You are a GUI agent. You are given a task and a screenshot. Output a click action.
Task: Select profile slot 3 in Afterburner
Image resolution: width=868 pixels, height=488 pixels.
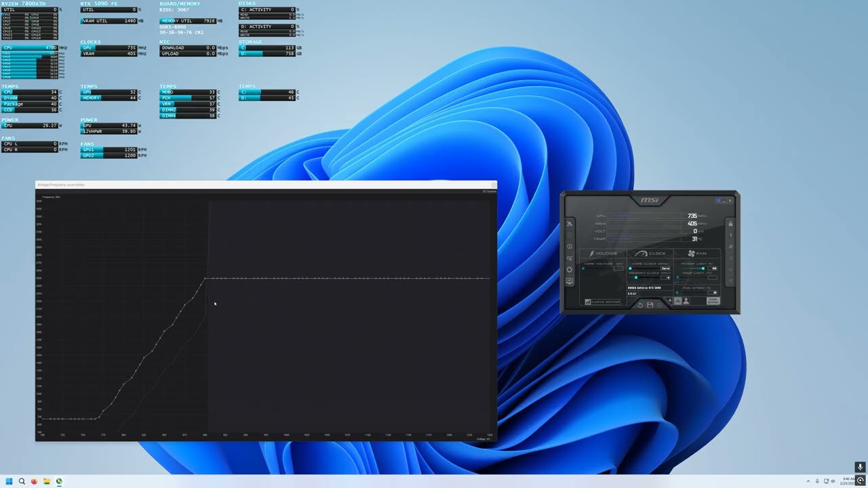click(730, 258)
